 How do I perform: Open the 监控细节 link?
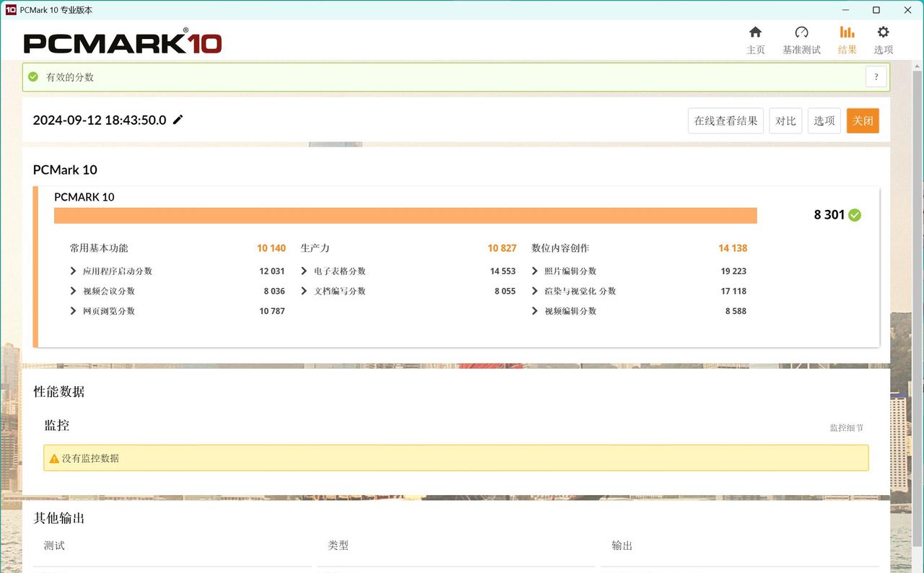(846, 428)
